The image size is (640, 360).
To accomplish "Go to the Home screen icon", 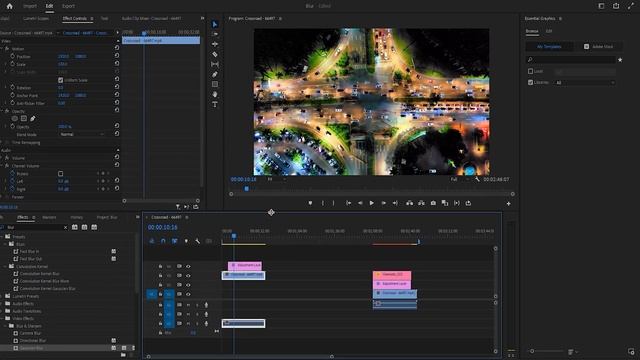I will 9,6.
